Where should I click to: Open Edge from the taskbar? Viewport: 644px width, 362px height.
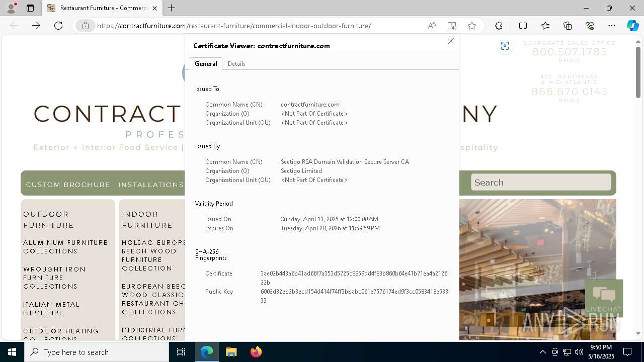[x=207, y=352]
